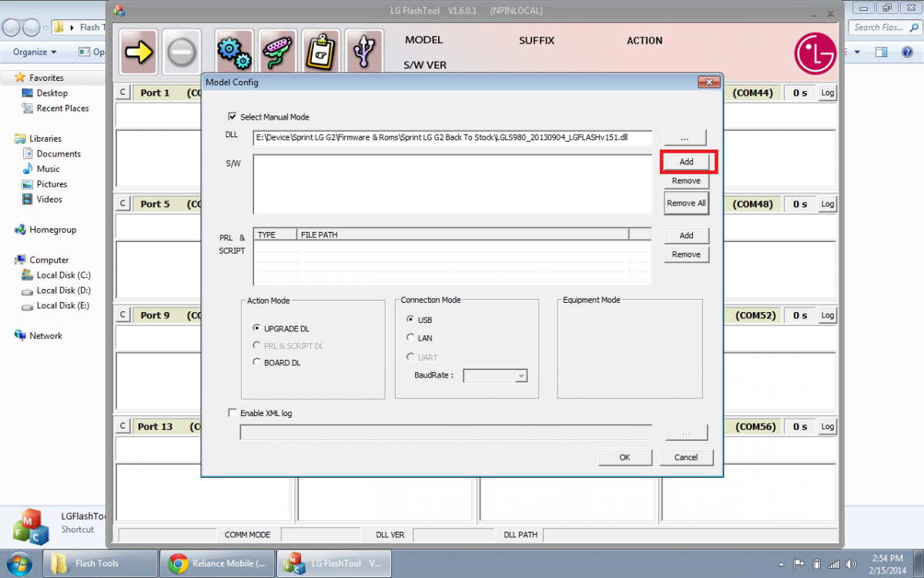Click OK in Model Config dialog

pos(624,457)
